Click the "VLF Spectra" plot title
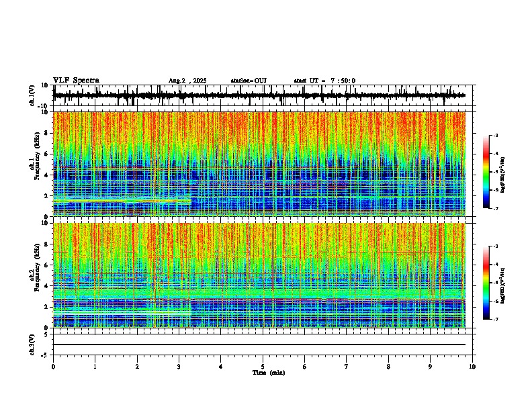Viewport: 532px width, 411px height. point(76,81)
